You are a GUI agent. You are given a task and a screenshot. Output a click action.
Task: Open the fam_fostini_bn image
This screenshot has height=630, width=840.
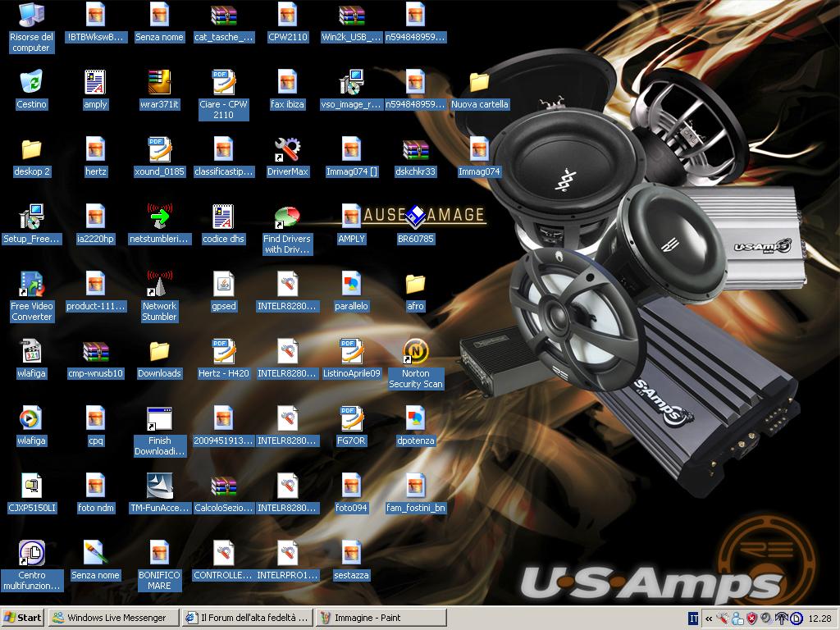tap(415, 493)
